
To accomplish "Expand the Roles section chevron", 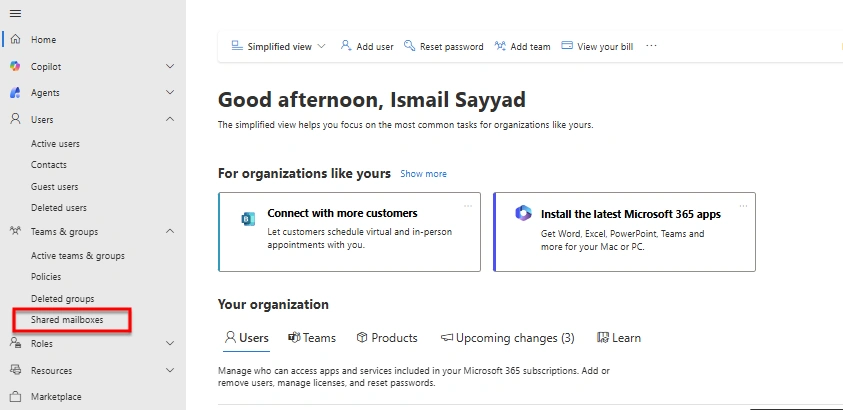I will coord(170,343).
